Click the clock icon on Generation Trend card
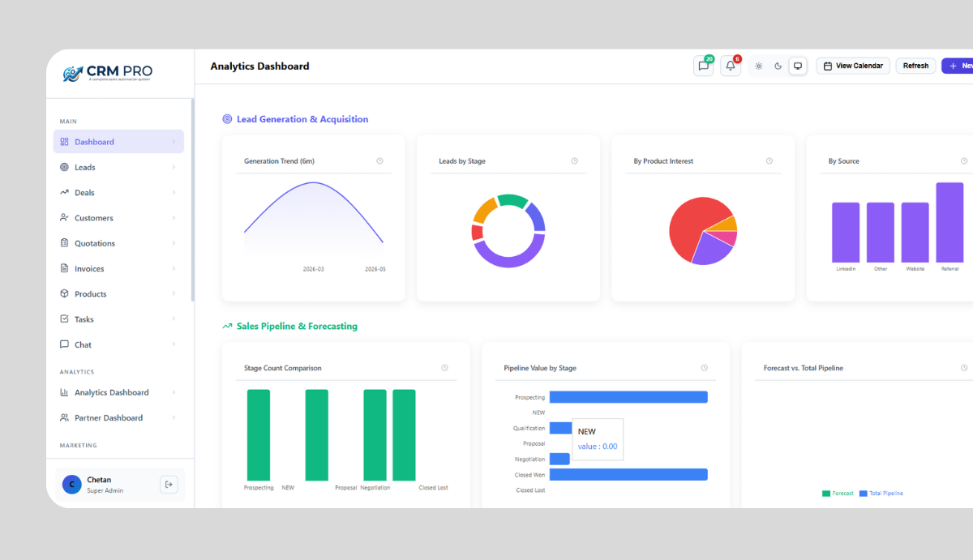 (x=379, y=161)
